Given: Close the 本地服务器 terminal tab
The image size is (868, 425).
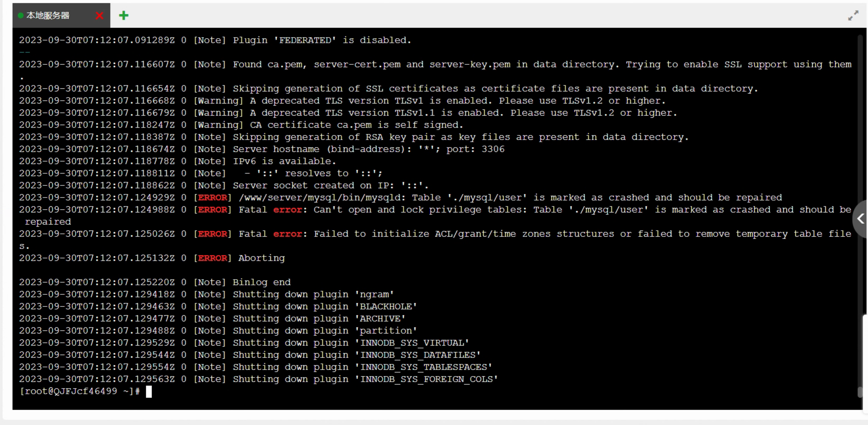Looking at the screenshot, I should coord(99,16).
